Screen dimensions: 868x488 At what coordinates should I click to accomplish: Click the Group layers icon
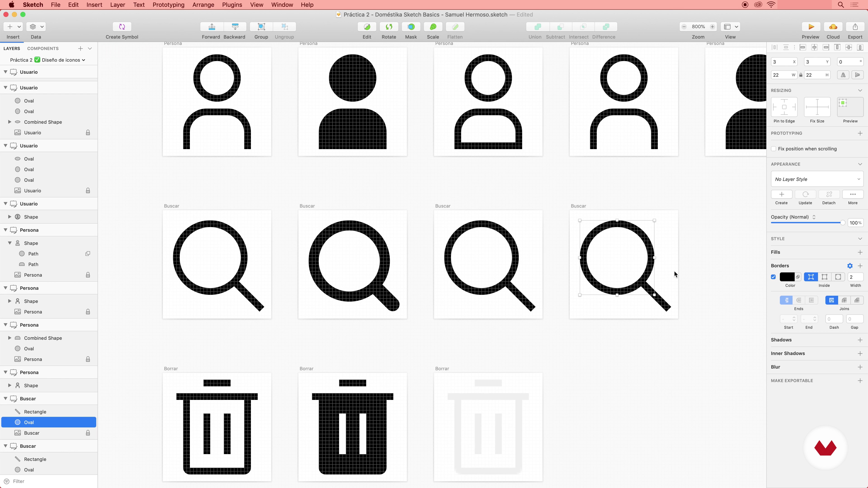pos(261,27)
